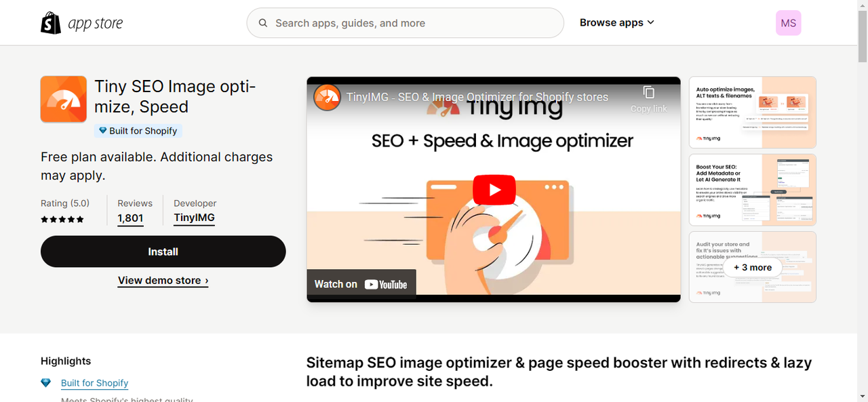Image resolution: width=868 pixels, height=402 pixels.
Task: Click the Highlights heading
Action: [x=66, y=361]
